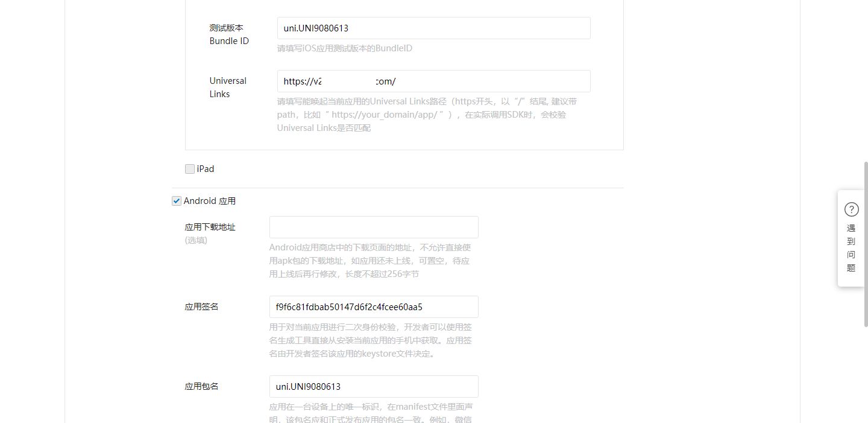
Task: Click the 应用包名 package name input field
Action: click(374, 387)
